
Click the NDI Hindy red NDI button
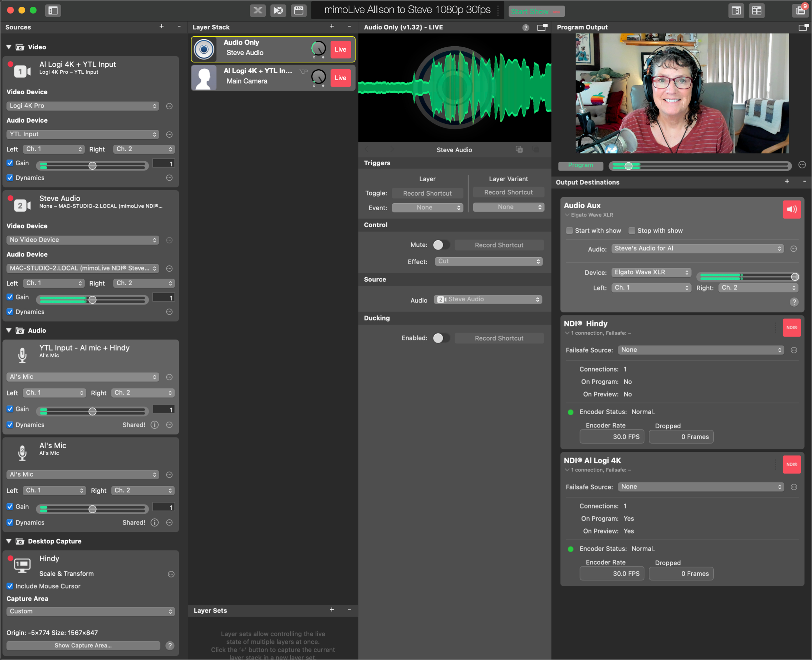792,327
